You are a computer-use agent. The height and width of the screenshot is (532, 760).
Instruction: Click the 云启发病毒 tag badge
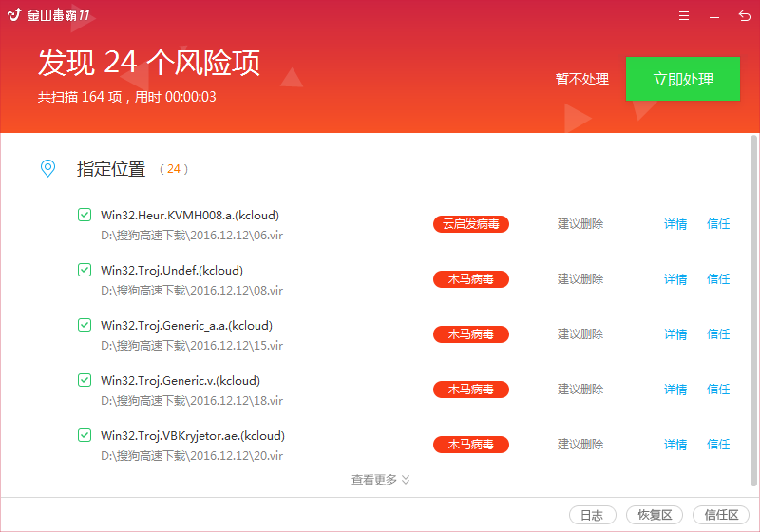pyautogui.click(x=470, y=224)
